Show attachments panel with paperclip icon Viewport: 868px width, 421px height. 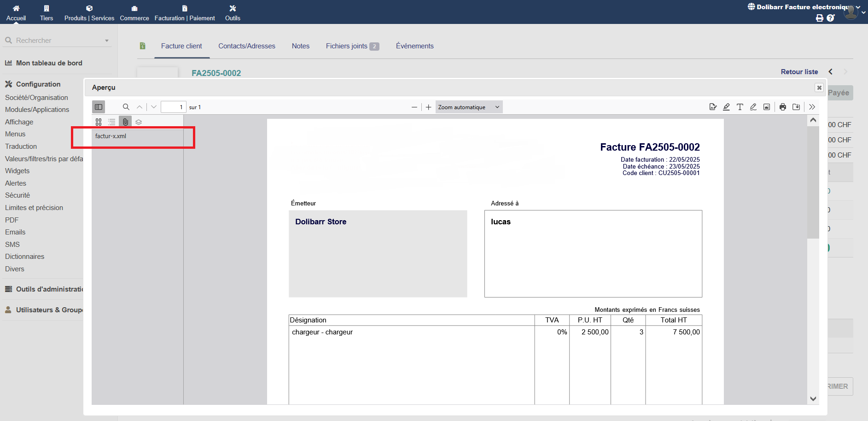[125, 122]
